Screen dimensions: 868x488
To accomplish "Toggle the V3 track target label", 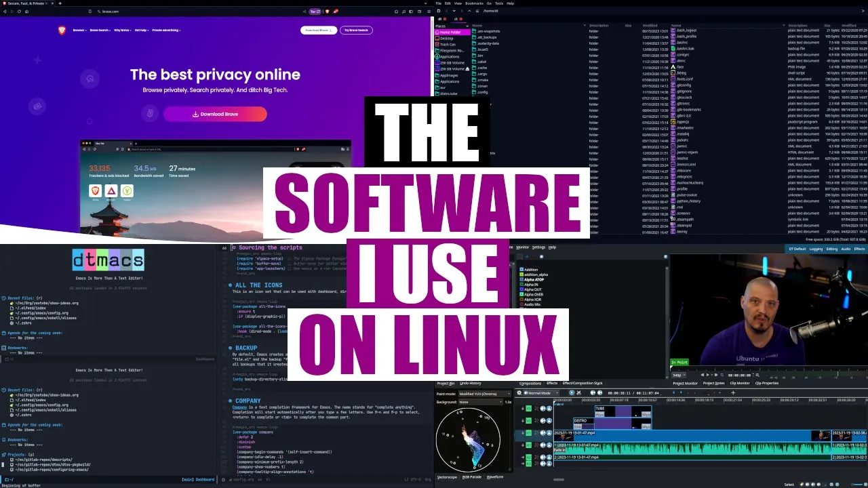I will click(x=529, y=409).
